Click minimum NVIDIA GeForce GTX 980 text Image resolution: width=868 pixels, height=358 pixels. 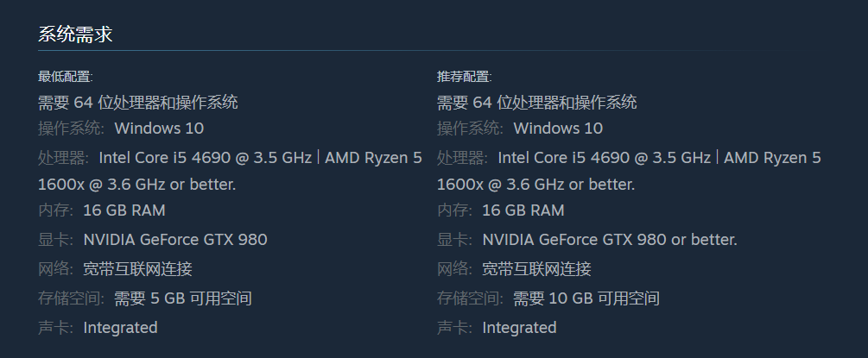point(175,240)
